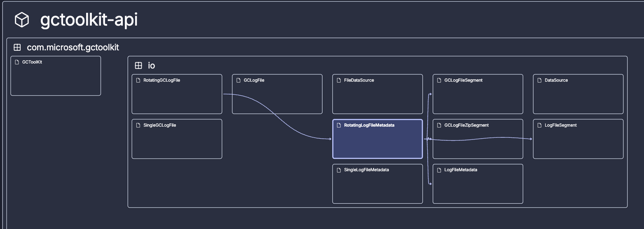Click the io package label

(x=152, y=65)
